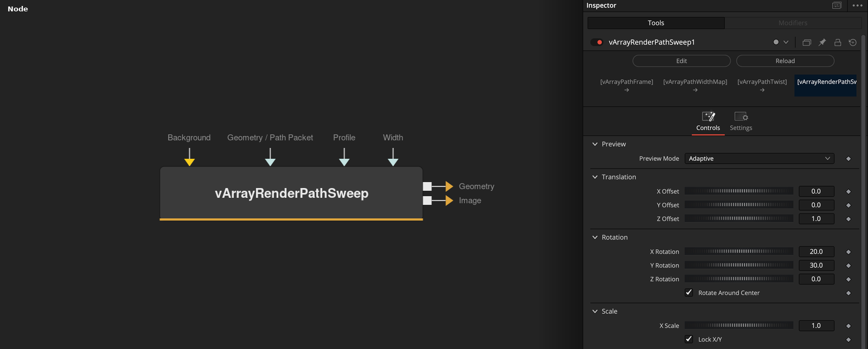Collapse the Scale section
The width and height of the screenshot is (868, 349).
click(595, 312)
